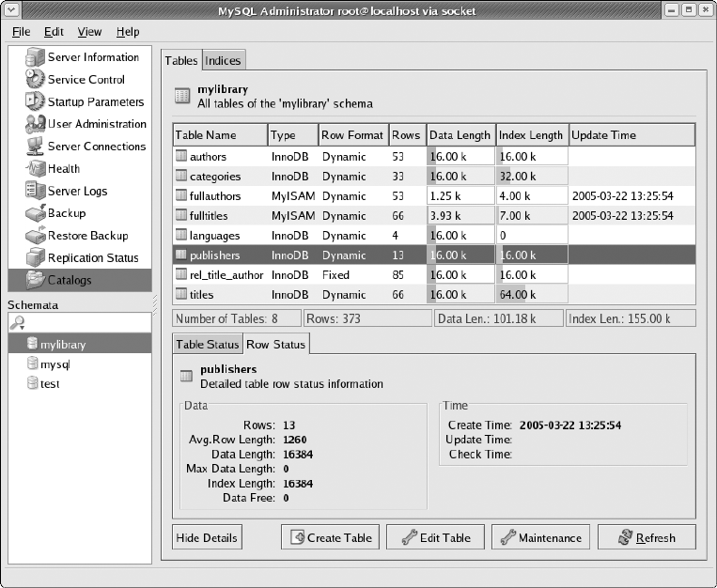Click the Maintenance button
The height and width of the screenshot is (588, 717).
click(x=540, y=537)
